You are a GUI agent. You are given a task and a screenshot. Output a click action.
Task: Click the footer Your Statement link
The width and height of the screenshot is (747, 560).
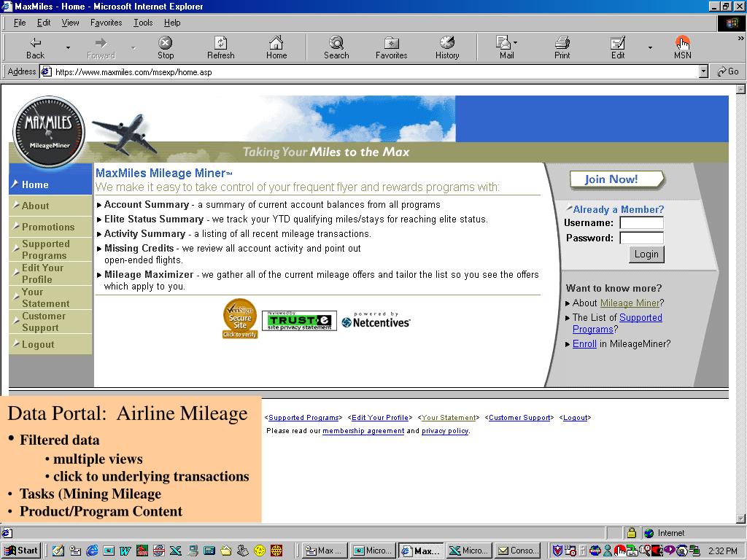click(449, 418)
